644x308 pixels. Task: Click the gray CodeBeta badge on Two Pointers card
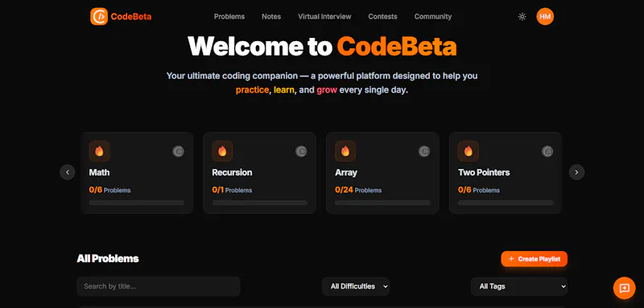[547, 151]
